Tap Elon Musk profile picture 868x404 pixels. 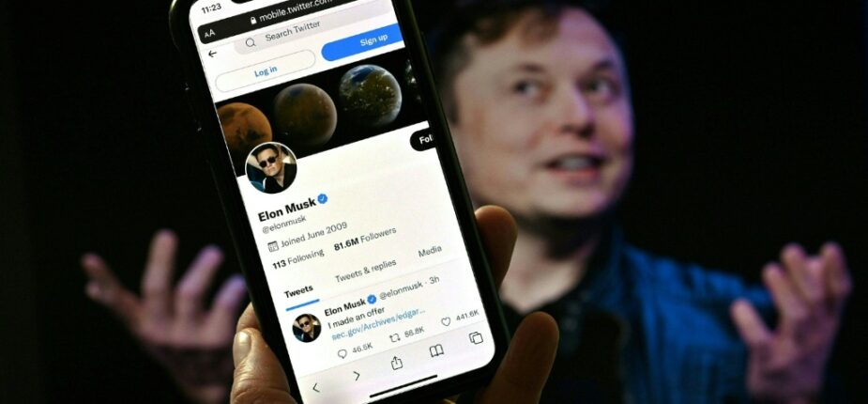click(x=270, y=168)
